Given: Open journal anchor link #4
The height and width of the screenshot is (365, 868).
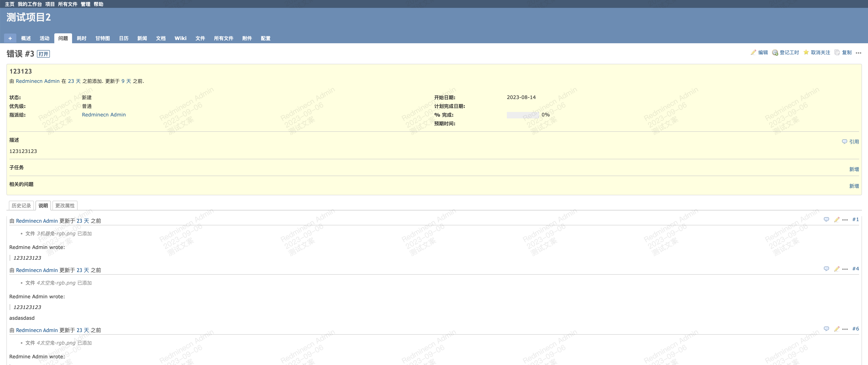Looking at the screenshot, I should pos(855,269).
